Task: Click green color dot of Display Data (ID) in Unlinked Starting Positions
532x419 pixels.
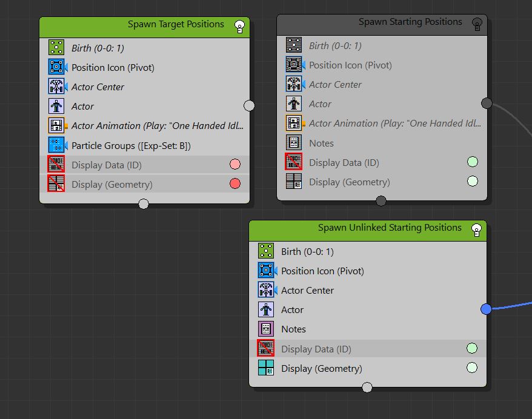Action: (x=472, y=348)
